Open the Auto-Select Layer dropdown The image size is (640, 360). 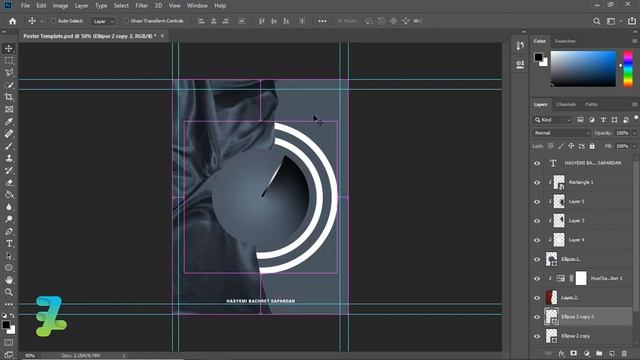point(103,21)
